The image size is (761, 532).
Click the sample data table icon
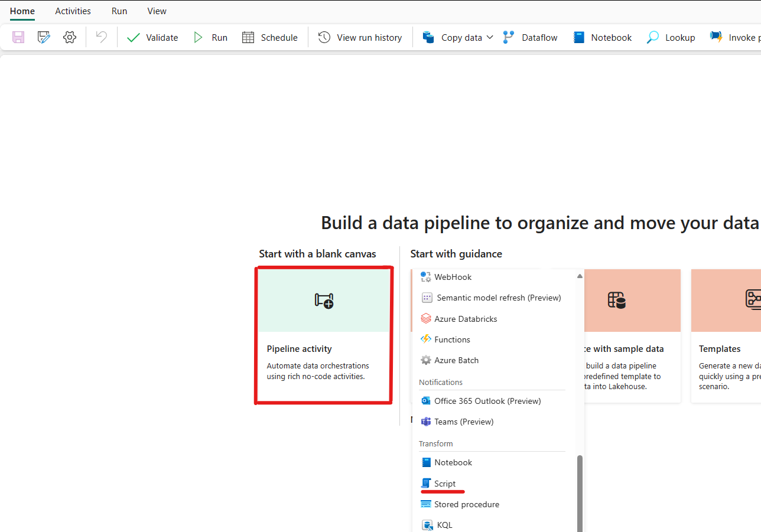616,300
